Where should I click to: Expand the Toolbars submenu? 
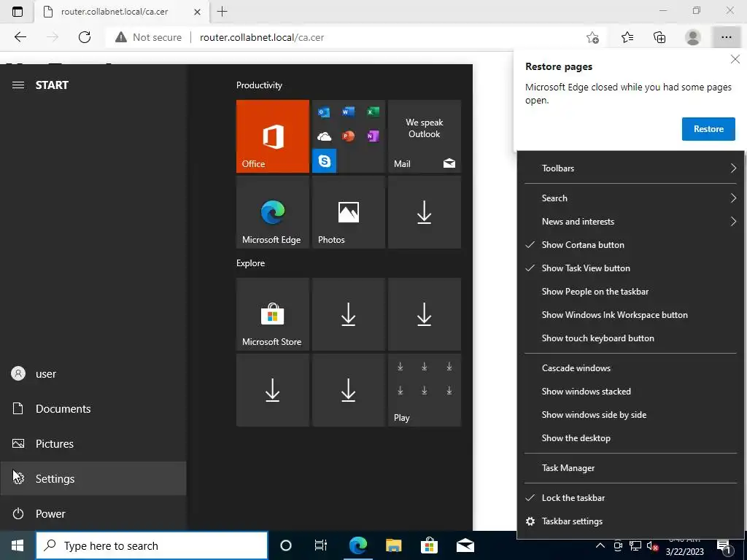631,168
